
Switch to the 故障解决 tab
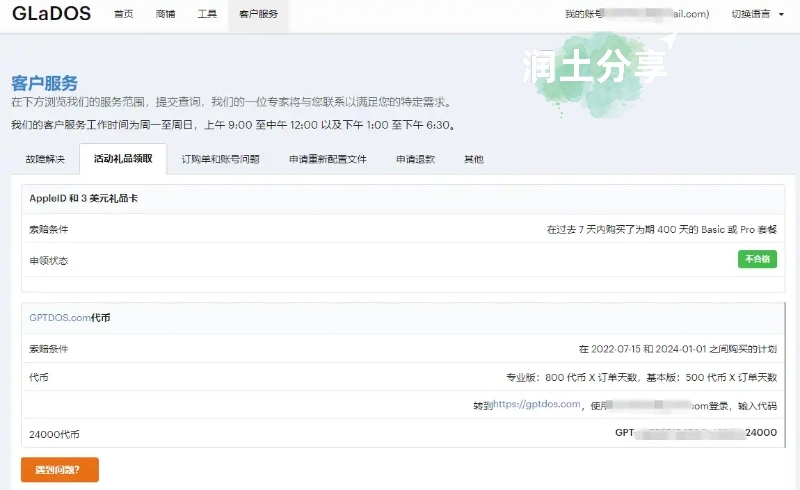[x=45, y=159]
